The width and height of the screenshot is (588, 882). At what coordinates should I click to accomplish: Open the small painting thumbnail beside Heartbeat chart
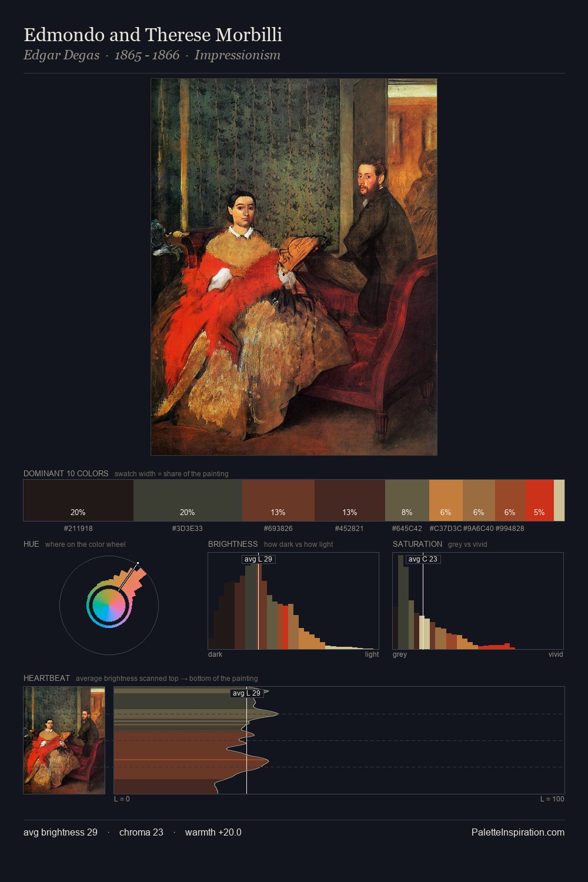(64, 740)
